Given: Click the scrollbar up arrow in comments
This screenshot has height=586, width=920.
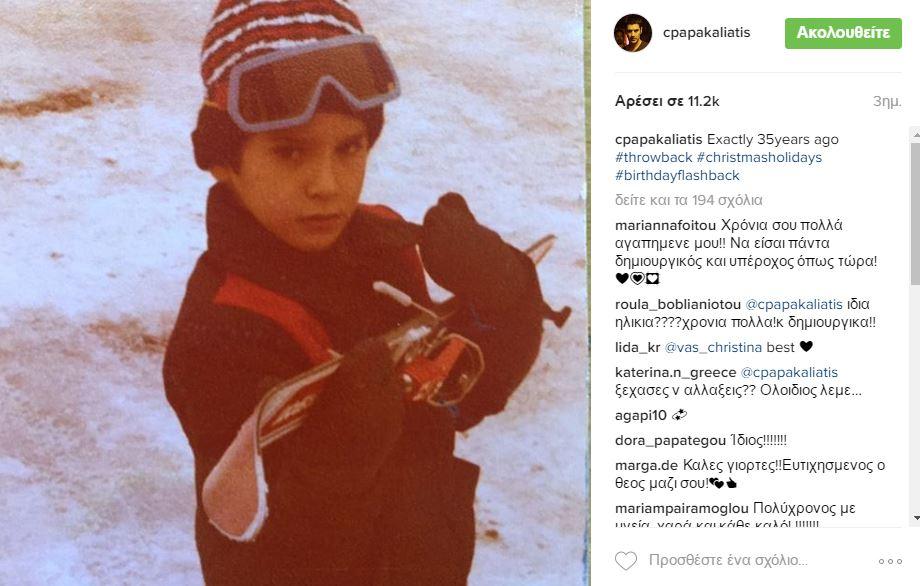Looking at the screenshot, I should pyautogui.click(x=915, y=134).
